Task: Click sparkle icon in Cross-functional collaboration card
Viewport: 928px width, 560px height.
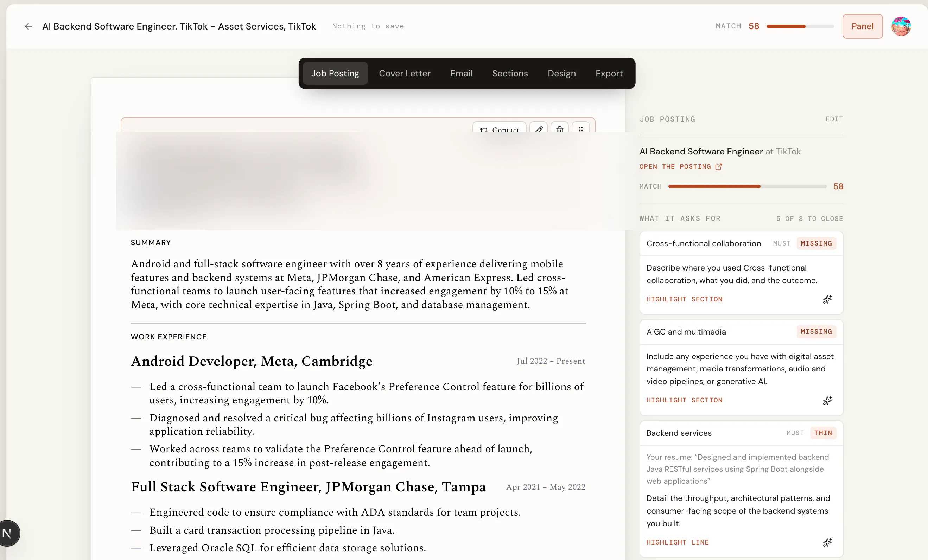Action: click(827, 299)
